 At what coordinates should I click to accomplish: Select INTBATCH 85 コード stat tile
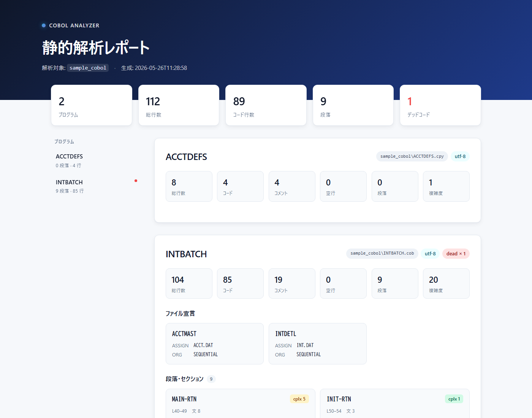click(x=240, y=283)
